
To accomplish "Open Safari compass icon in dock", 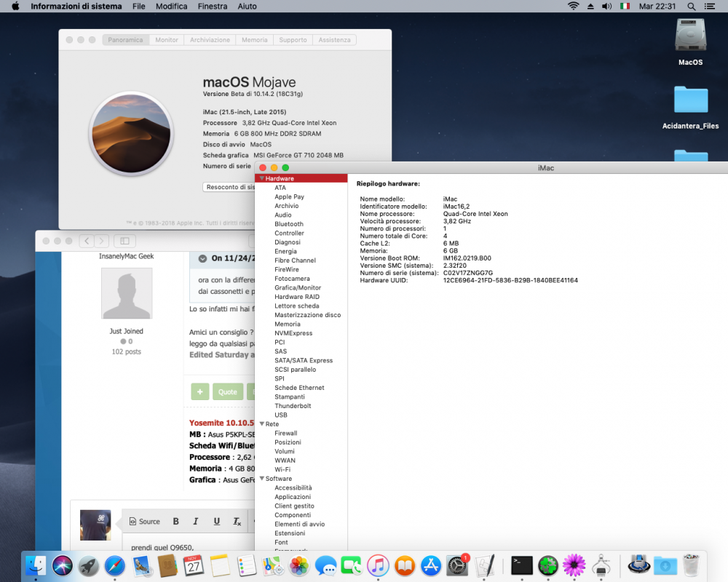I will pyautogui.click(x=115, y=565).
